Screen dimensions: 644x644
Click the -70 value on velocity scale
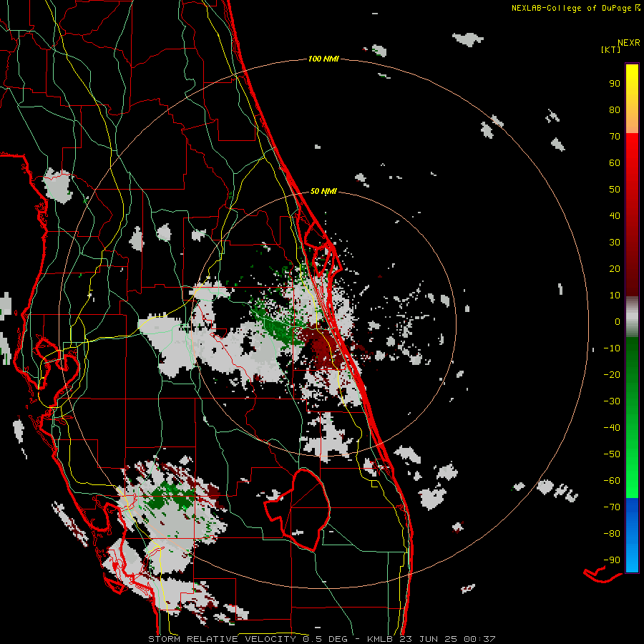click(612, 507)
